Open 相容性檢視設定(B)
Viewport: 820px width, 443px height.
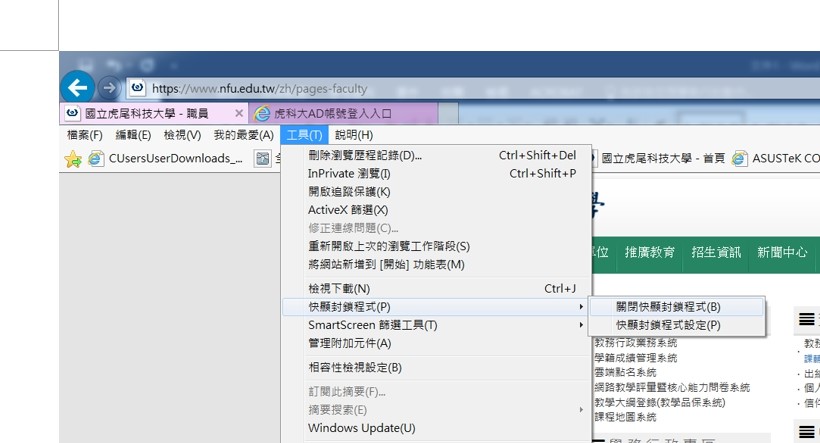pyautogui.click(x=437, y=368)
